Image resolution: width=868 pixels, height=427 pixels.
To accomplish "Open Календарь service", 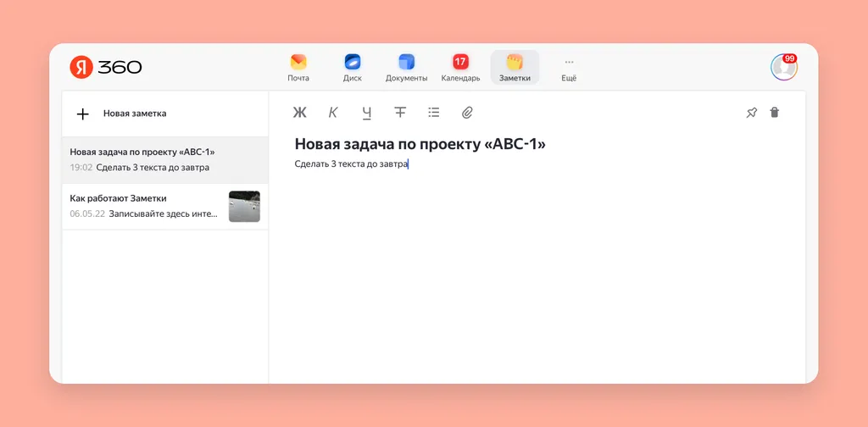I will click(460, 68).
